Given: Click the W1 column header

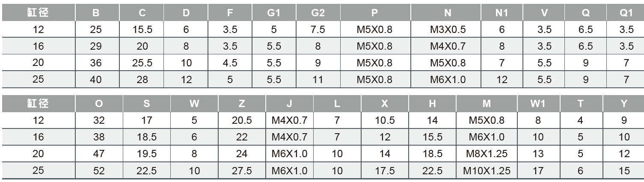Looking at the screenshot, I should click(538, 104).
